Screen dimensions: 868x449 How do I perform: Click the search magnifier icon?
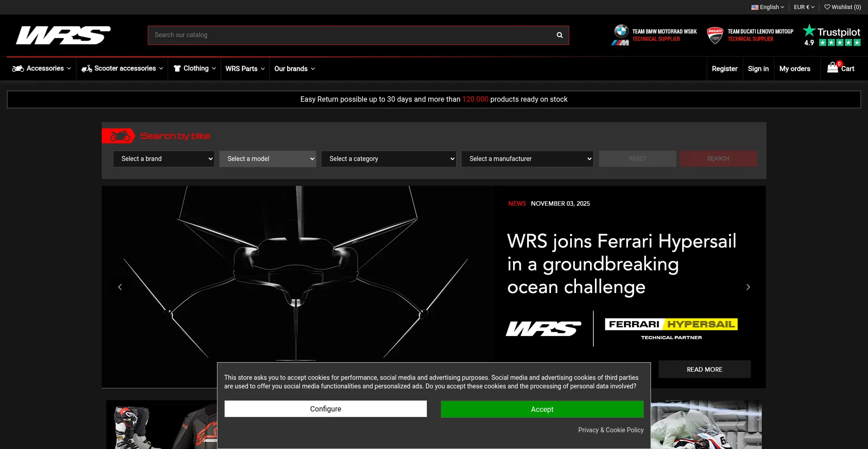pos(560,35)
